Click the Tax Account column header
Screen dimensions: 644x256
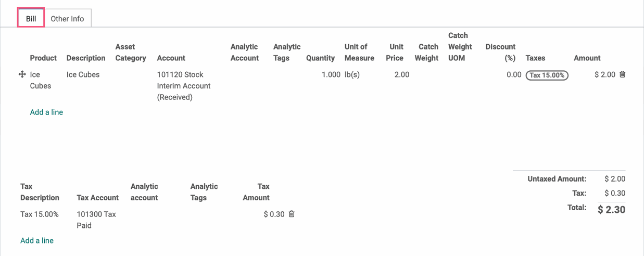(x=97, y=198)
